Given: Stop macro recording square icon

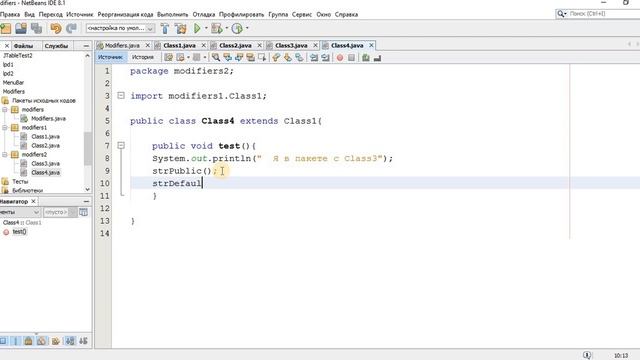Looking at the screenshot, I should point(351,58).
